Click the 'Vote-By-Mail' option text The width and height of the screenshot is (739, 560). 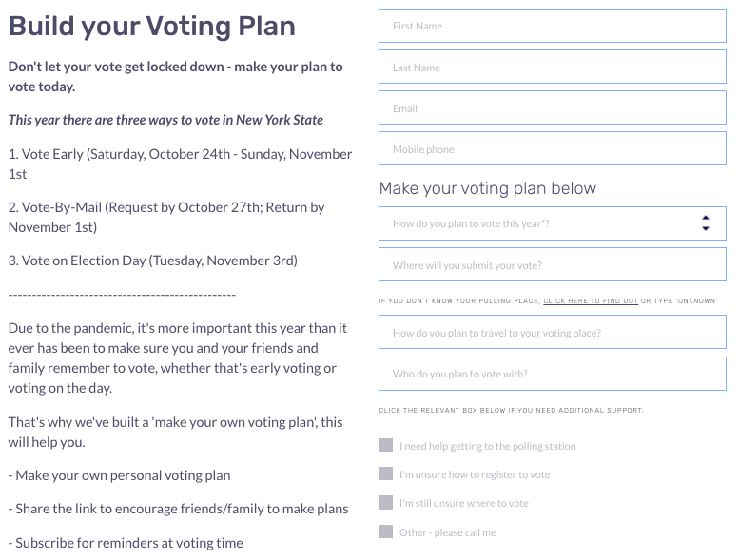click(166, 217)
